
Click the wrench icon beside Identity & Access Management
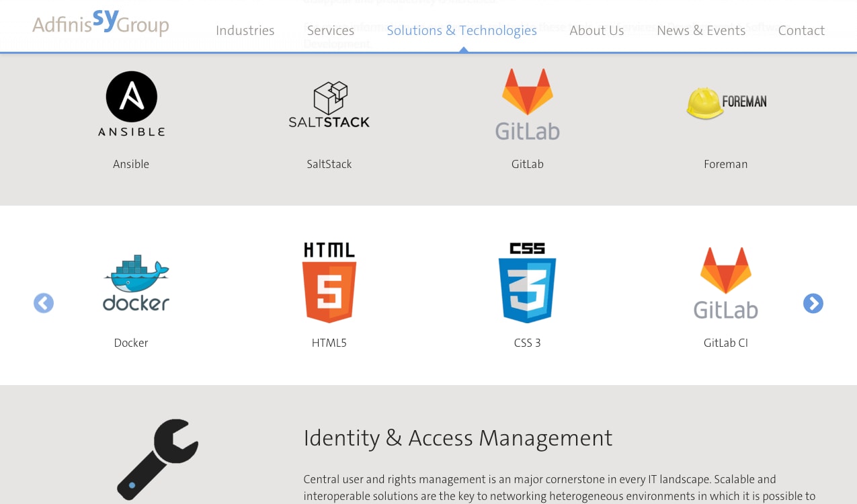[x=158, y=459]
